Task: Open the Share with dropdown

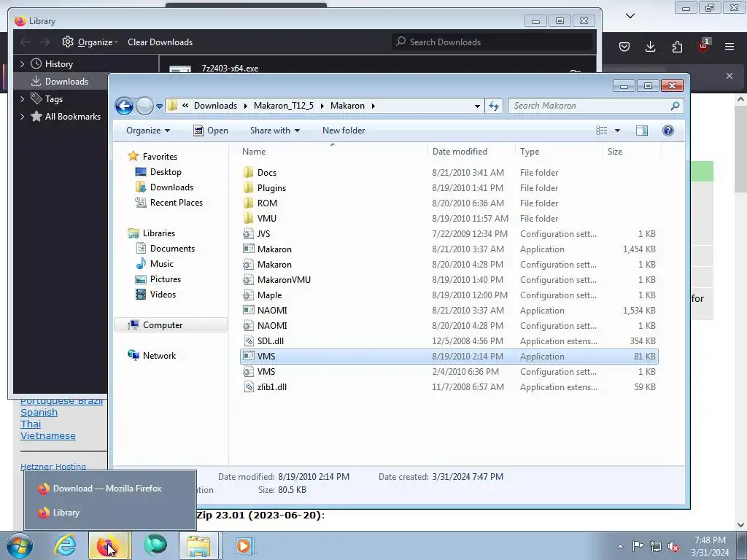Action: [x=275, y=131]
